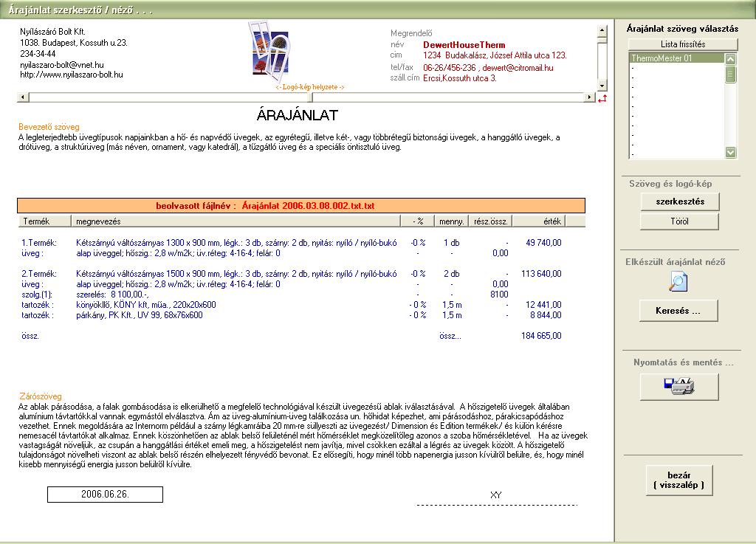This screenshot has width=756, height=544.
Task: Click the company name Nyílászáró Bolt Kft.
Action: [x=52, y=32]
